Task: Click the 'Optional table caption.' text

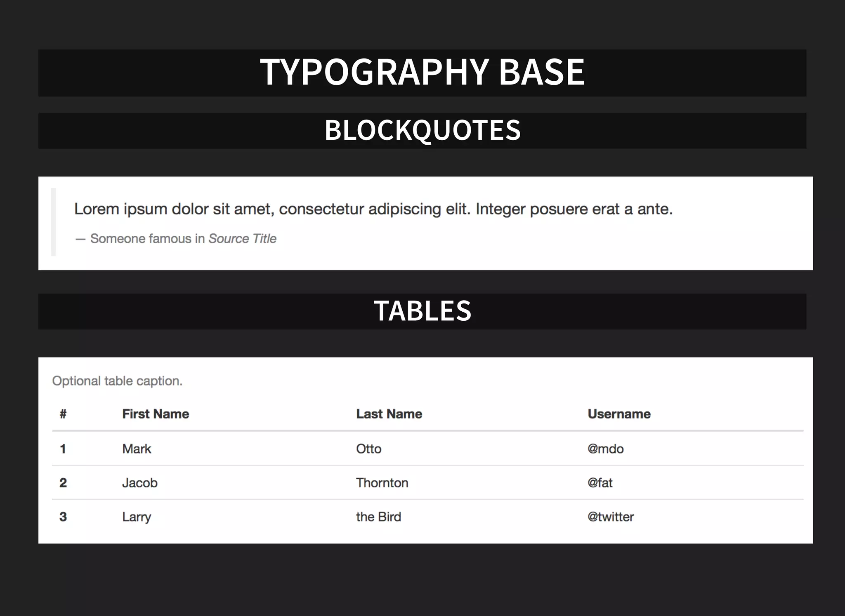Action: pos(117,381)
